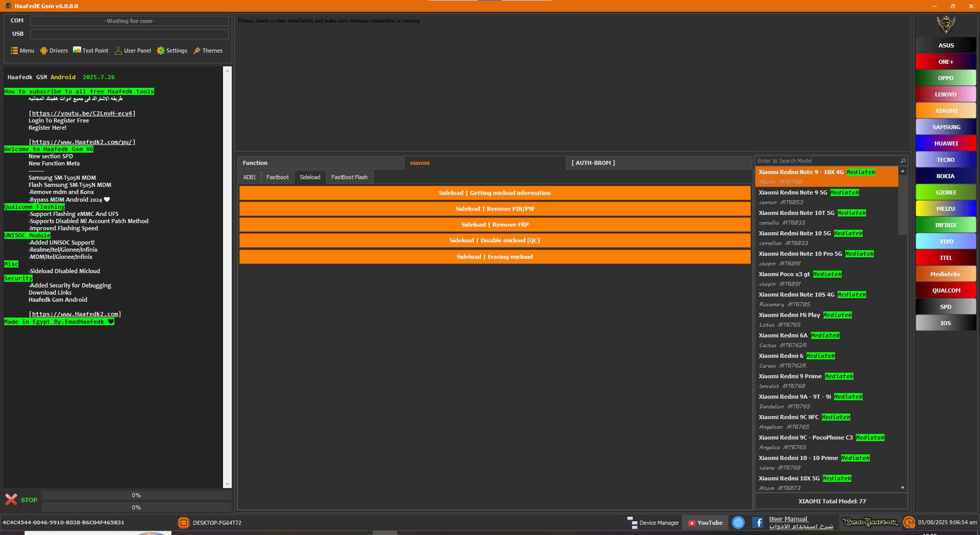Viewport: 980px width, 535px height.
Task: Run Sideload Erasing micloud
Action: pyautogui.click(x=495, y=257)
